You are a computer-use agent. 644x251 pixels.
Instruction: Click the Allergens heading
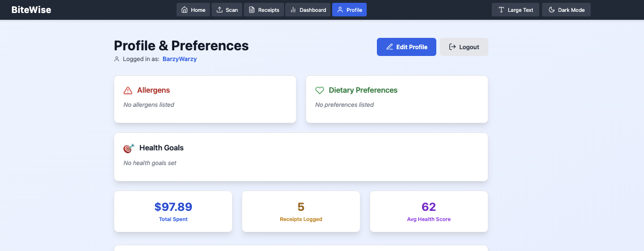pos(153,90)
